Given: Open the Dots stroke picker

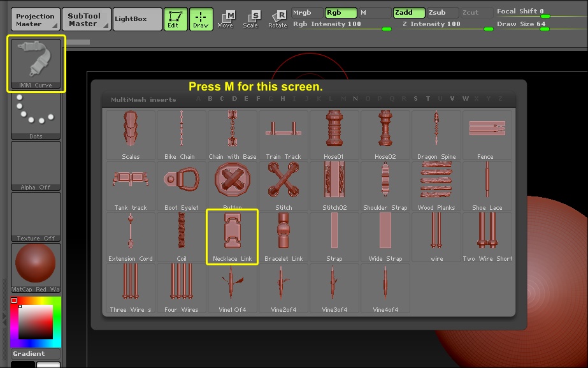Looking at the screenshot, I should [36, 115].
